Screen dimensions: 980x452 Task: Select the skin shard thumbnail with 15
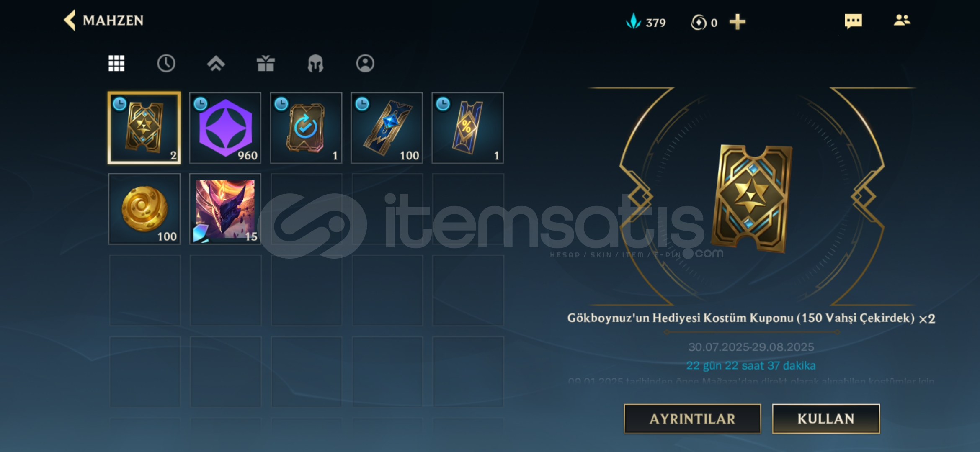coord(225,209)
